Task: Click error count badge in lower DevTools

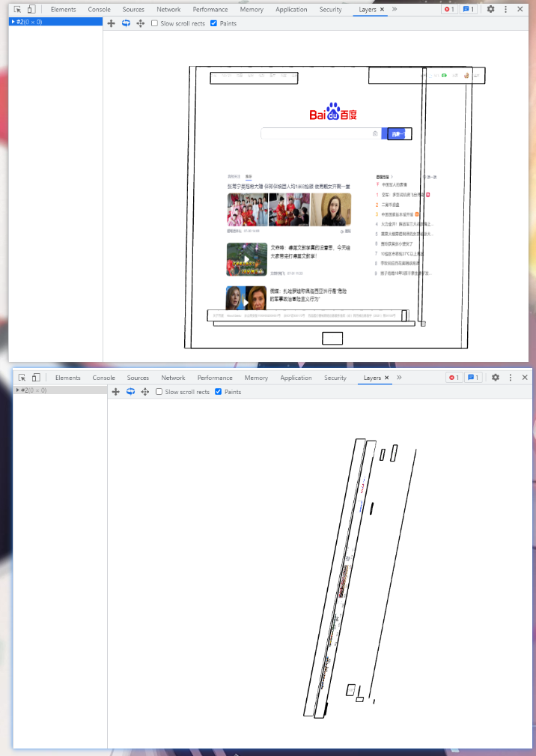Action: pyautogui.click(x=454, y=378)
